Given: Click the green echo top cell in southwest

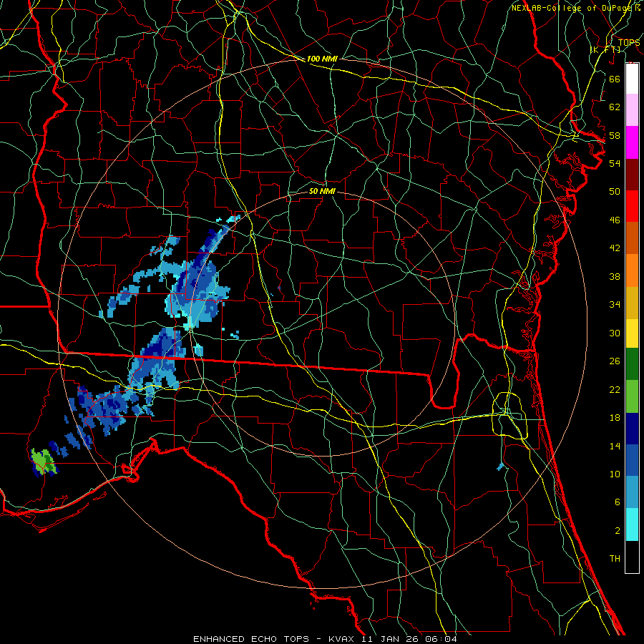Looking at the screenshot, I should pos(42,461).
